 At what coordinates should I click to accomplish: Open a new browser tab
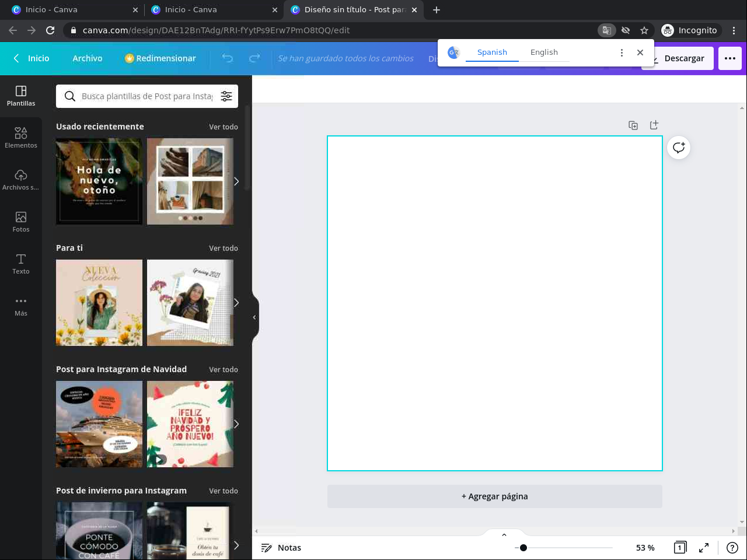coord(437,10)
